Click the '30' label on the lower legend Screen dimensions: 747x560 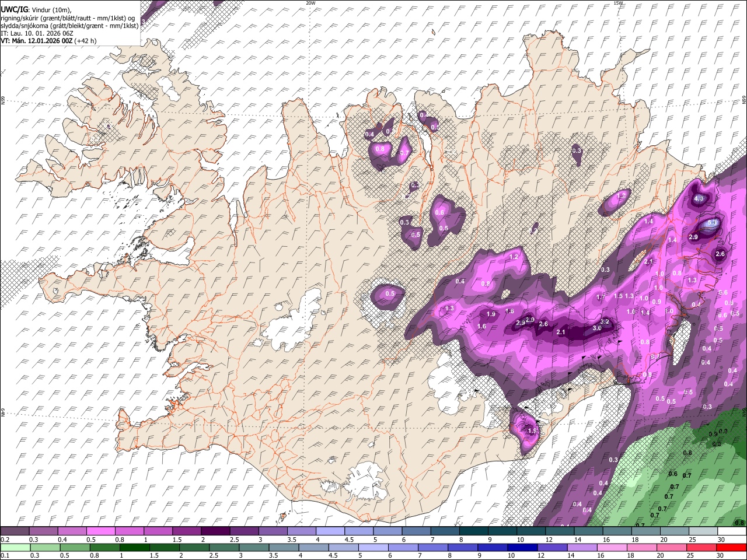point(721,555)
